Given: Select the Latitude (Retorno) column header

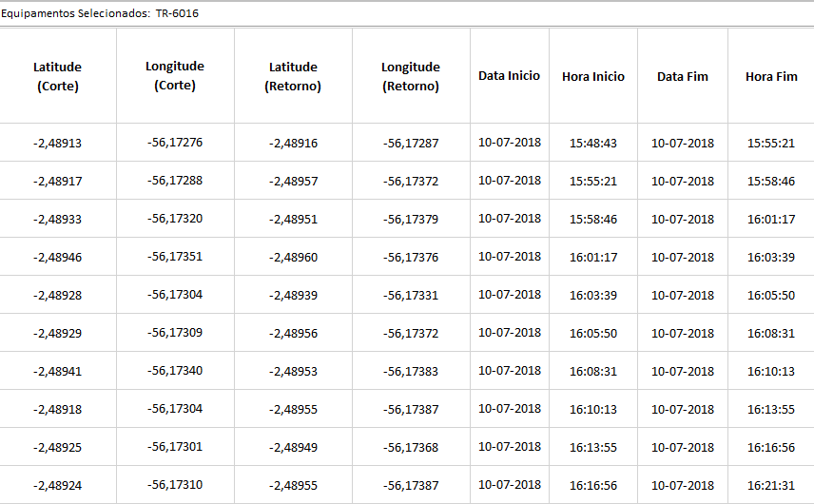Looking at the screenshot, I should point(293,76).
